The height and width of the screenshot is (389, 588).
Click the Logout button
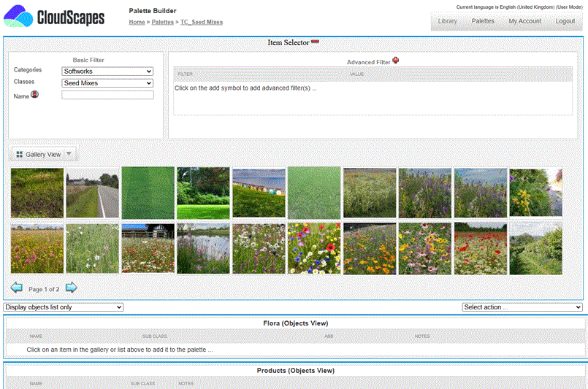[565, 21]
